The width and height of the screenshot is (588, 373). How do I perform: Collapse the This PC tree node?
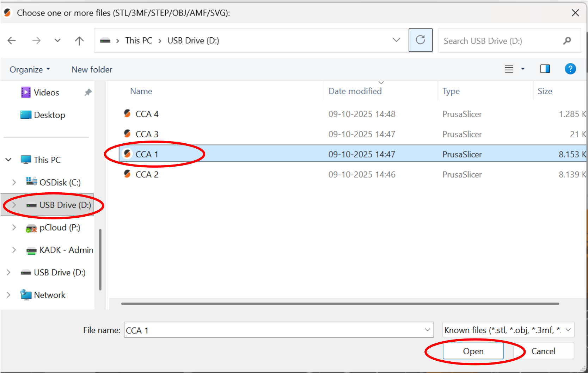8,160
